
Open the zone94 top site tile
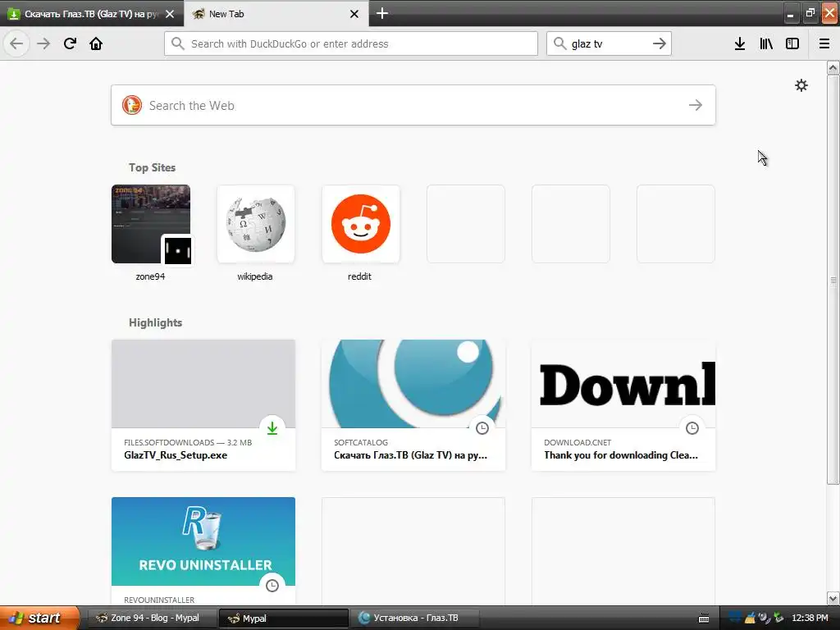tap(151, 224)
